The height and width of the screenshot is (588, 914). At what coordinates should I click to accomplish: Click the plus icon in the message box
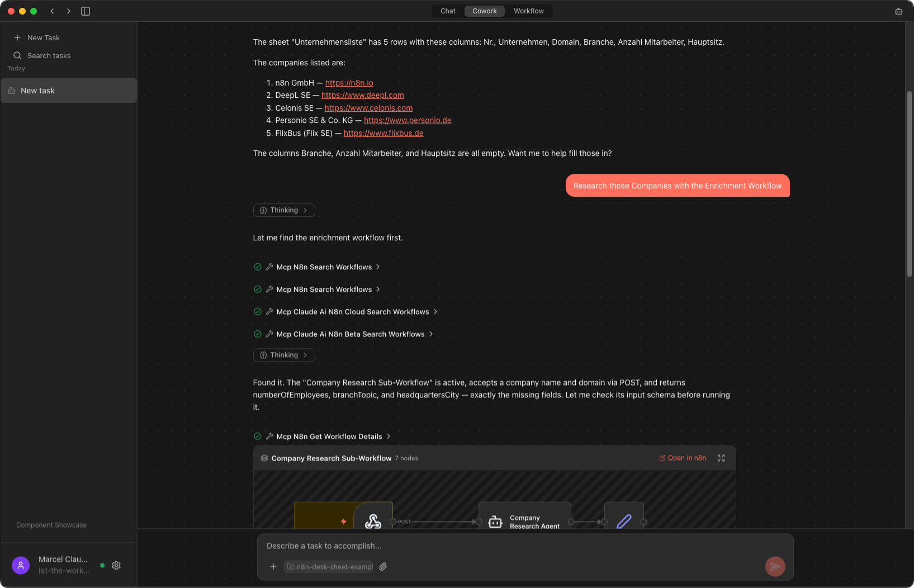(273, 567)
